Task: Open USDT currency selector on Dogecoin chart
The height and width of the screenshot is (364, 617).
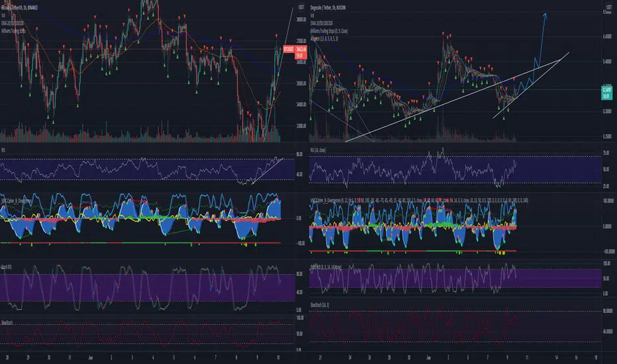Action: pyautogui.click(x=609, y=7)
